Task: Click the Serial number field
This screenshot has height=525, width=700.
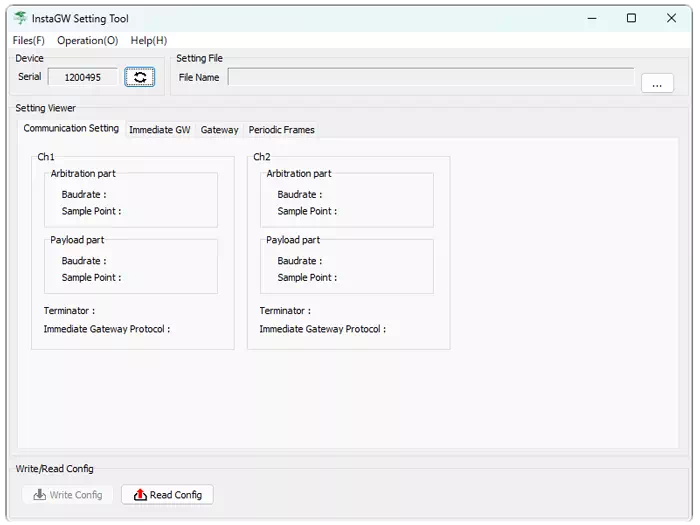Action: [x=82, y=77]
